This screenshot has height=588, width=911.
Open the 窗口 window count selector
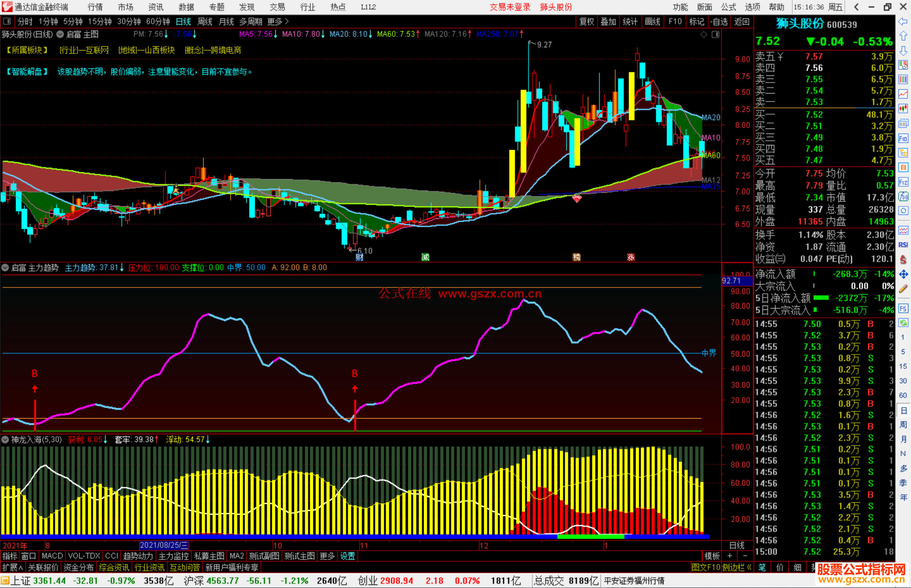click(29, 556)
